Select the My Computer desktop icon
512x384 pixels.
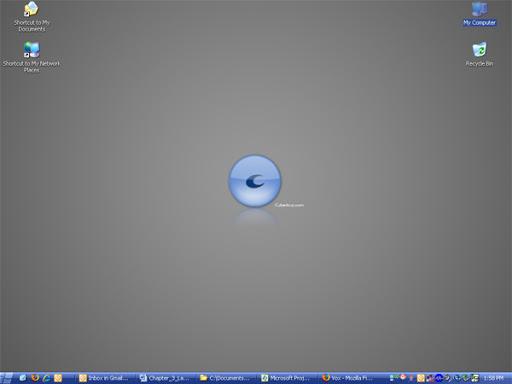click(x=479, y=14)
